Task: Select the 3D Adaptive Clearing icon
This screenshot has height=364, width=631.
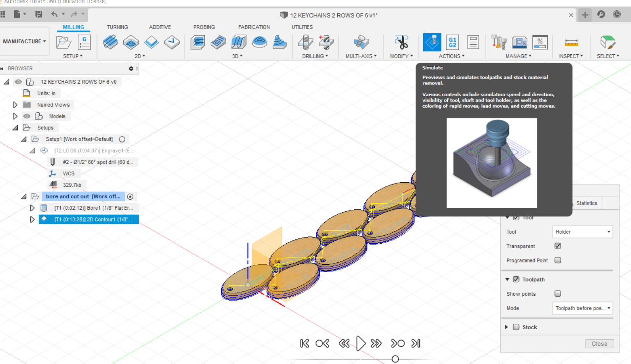Action: click(x=197, y=42)
